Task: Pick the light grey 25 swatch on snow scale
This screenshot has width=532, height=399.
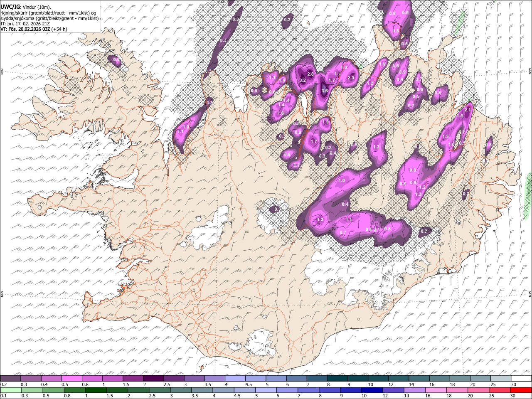Action: tap(501, 379)
